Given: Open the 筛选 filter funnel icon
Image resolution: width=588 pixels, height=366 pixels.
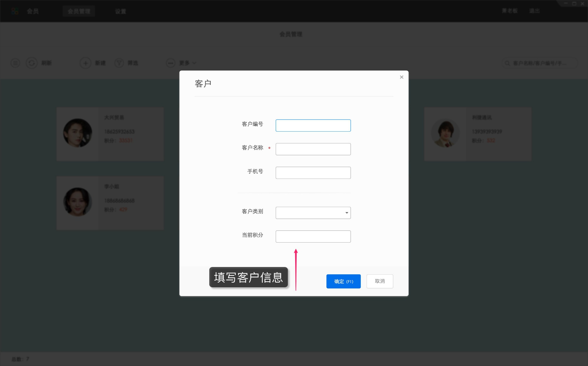Looking at the screenshot, I should click(x=119, y=63).
